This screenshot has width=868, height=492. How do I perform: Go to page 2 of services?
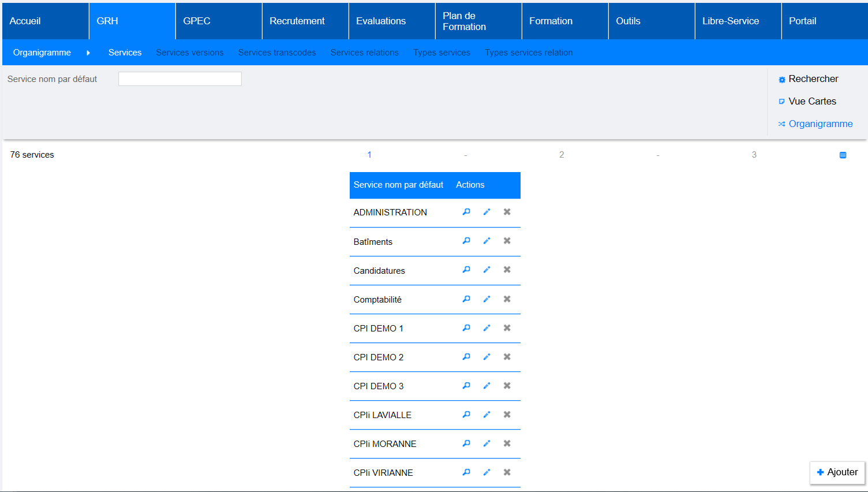[x=562, y=155]
